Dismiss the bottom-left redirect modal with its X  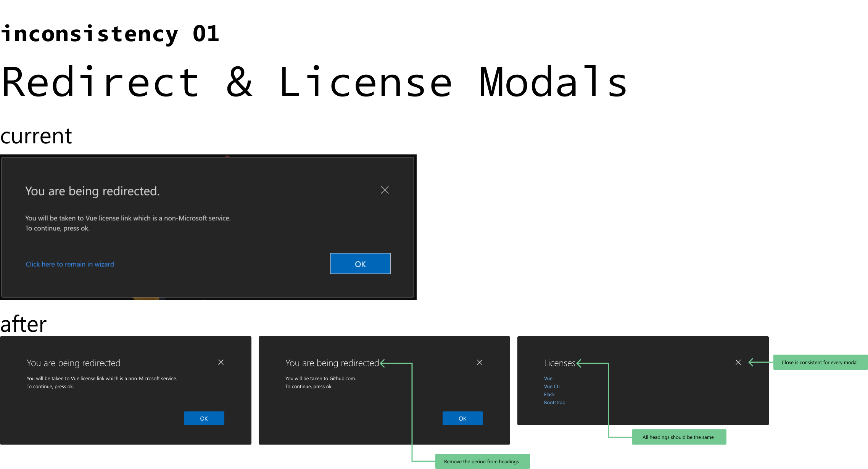point(221,362)
